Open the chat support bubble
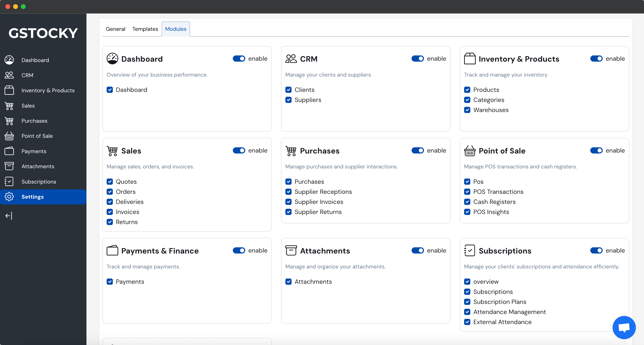Image resolution: width=644 pixels, height=345 pixels. click(624, 327)
